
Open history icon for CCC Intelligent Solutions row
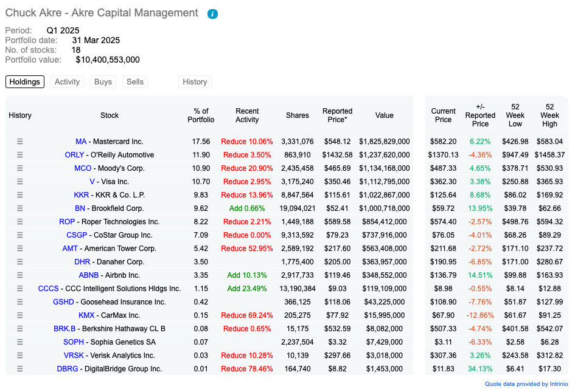(x=20, y=289)
